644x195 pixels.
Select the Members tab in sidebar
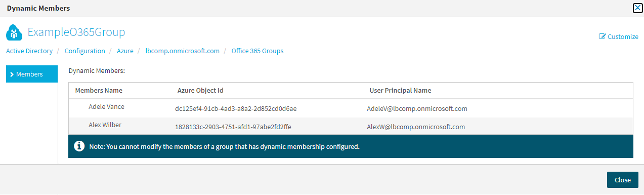click(32, 74)
